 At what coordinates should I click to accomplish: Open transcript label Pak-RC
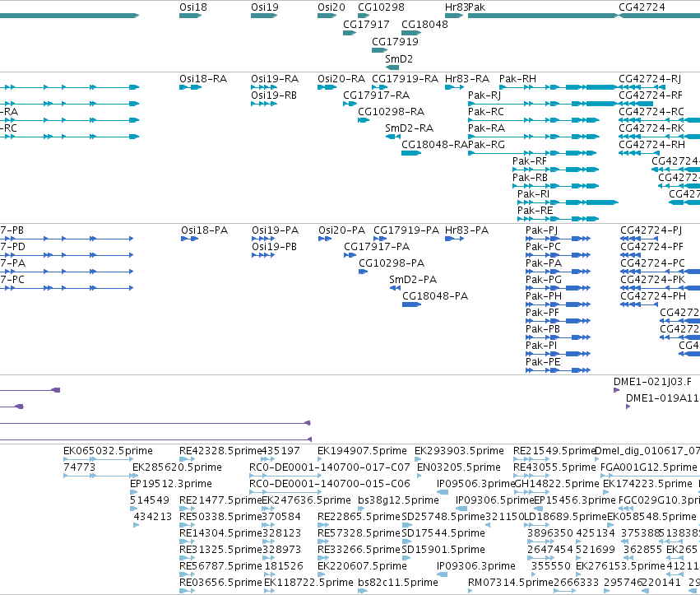(x=485, y=112)
